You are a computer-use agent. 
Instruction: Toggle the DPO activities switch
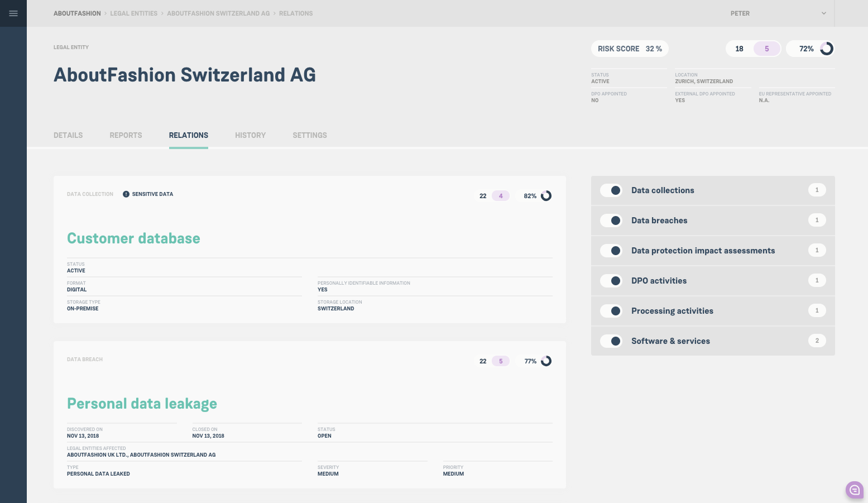[611, 281]
